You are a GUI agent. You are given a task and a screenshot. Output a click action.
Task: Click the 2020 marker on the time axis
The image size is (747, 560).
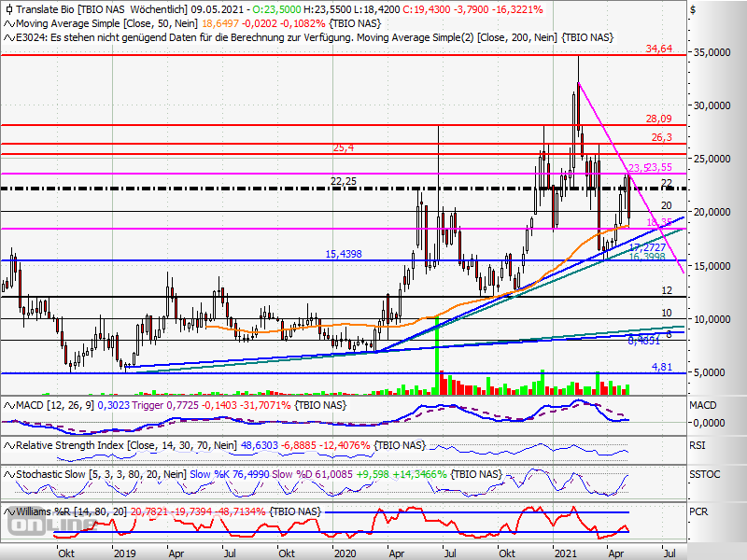345,553
